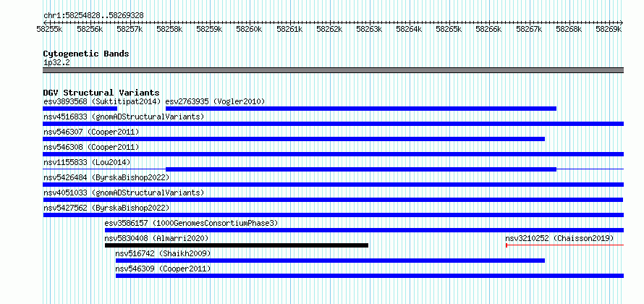Click the blue bar under esv3586157
The height and width of the screenshot is (304, 644).
coord(364,230)
